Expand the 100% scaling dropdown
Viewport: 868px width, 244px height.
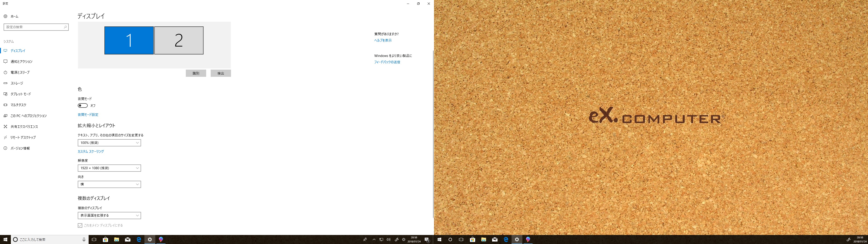109,143
